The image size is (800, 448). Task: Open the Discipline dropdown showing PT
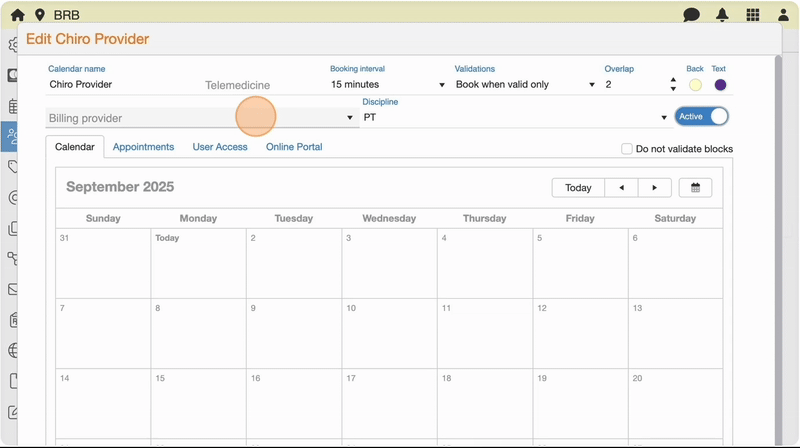515,118
